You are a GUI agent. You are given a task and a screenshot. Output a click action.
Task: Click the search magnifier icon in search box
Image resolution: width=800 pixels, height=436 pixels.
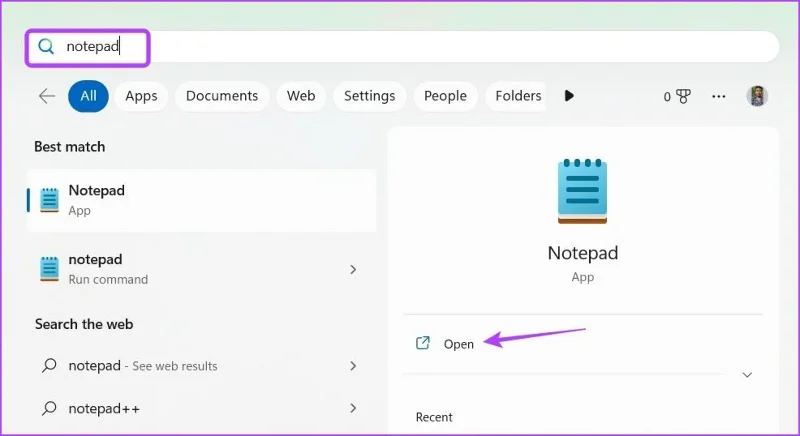(46, 46)
